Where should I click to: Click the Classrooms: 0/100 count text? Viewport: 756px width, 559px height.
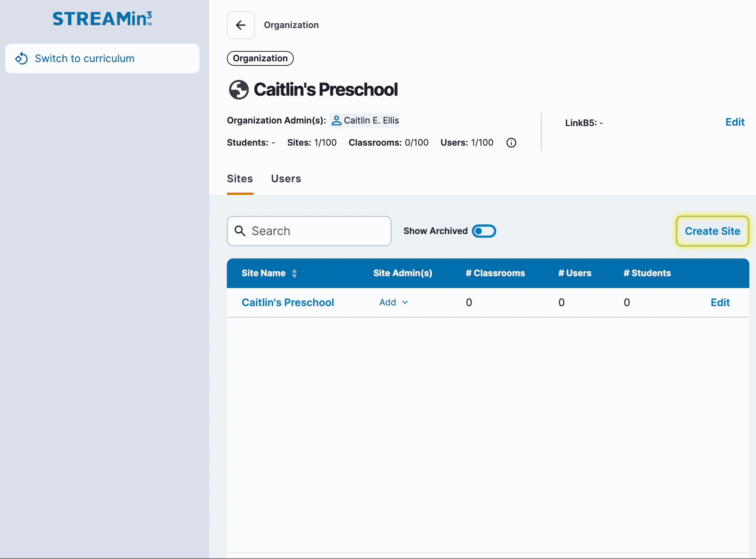[388, 143]
